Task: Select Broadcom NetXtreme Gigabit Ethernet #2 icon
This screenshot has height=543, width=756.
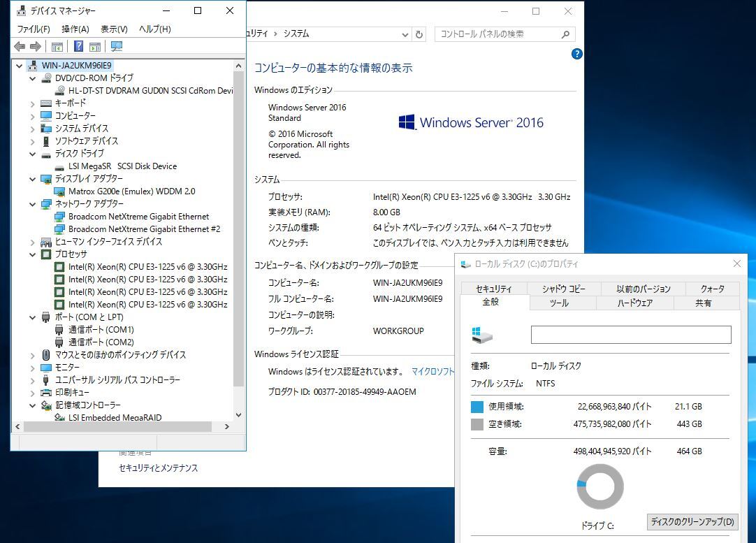Action: (x=60, y=229)
